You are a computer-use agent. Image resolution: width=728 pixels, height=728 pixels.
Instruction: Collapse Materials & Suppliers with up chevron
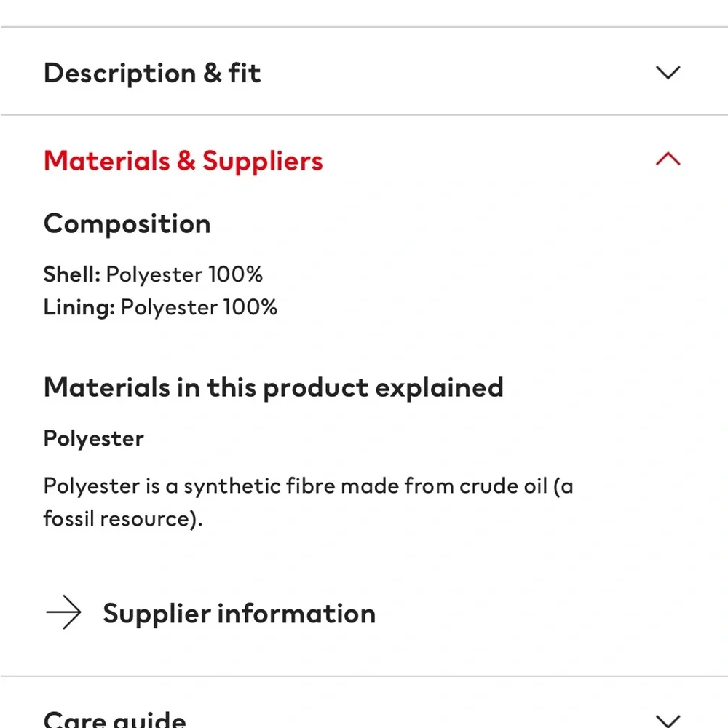click(668, 159)
